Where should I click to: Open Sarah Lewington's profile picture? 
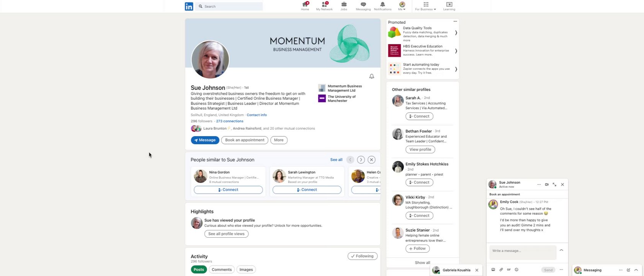pos(279,176)
